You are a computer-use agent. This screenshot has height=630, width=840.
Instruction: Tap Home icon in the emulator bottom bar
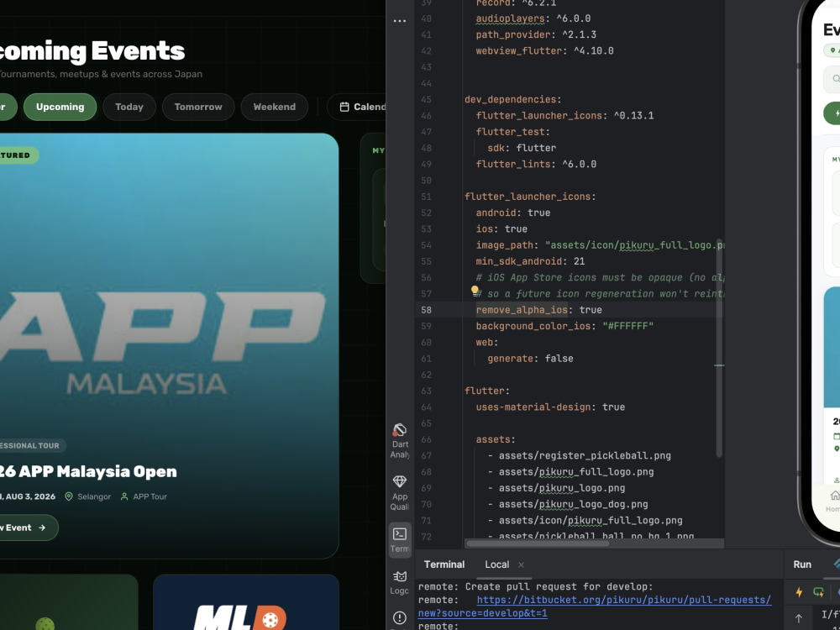point(833,495)
